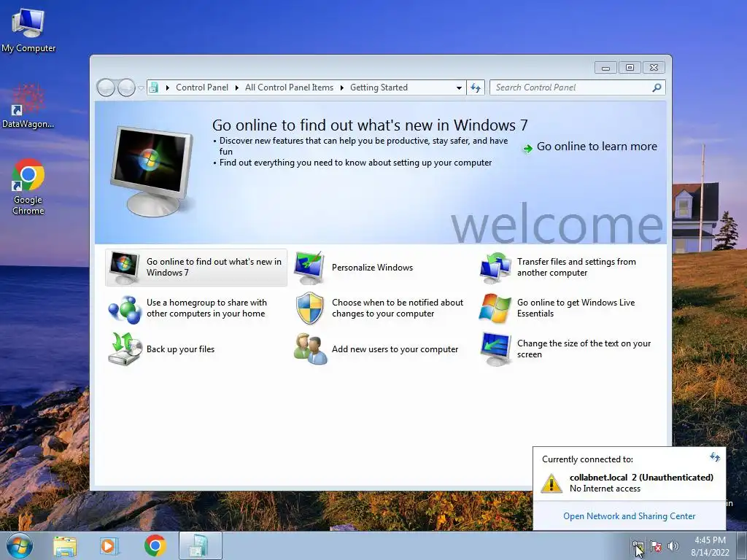Click the Control Panel taskbar button
The image size is (747, 560).
200,545
